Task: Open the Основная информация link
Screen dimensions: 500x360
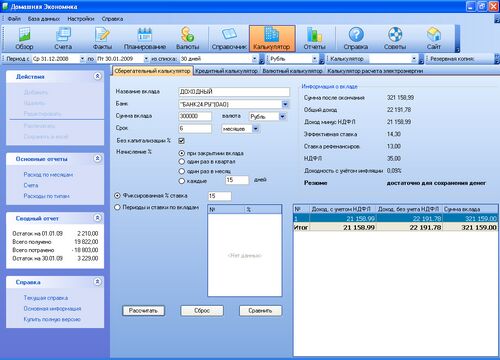Action: (x=52, y=308)
